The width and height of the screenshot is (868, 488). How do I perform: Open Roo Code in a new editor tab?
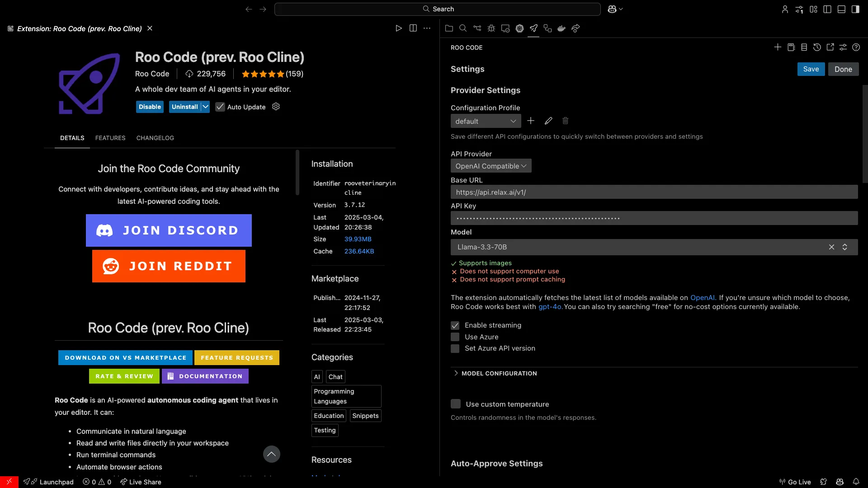click(830, 47)
